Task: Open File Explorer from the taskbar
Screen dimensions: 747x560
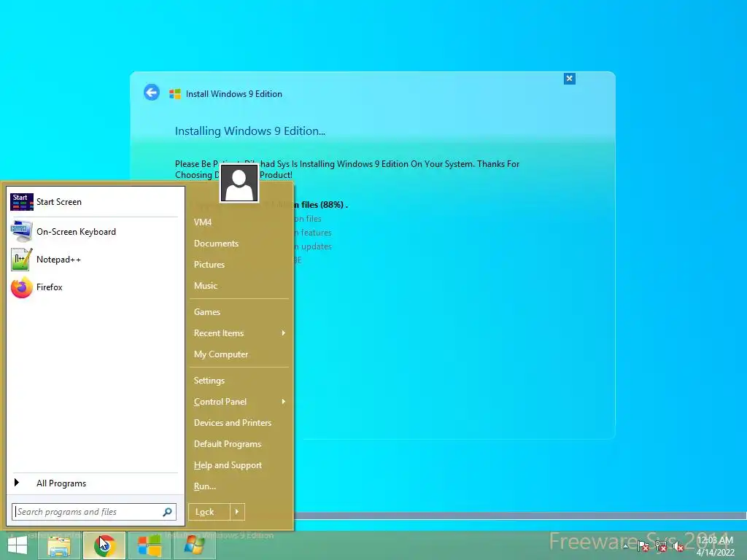Action: click(60, 545)
